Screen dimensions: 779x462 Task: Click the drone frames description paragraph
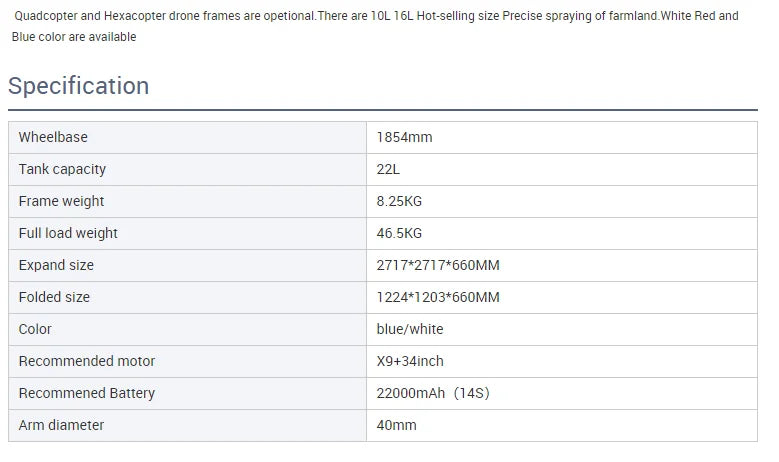click(x=375, y=27)
